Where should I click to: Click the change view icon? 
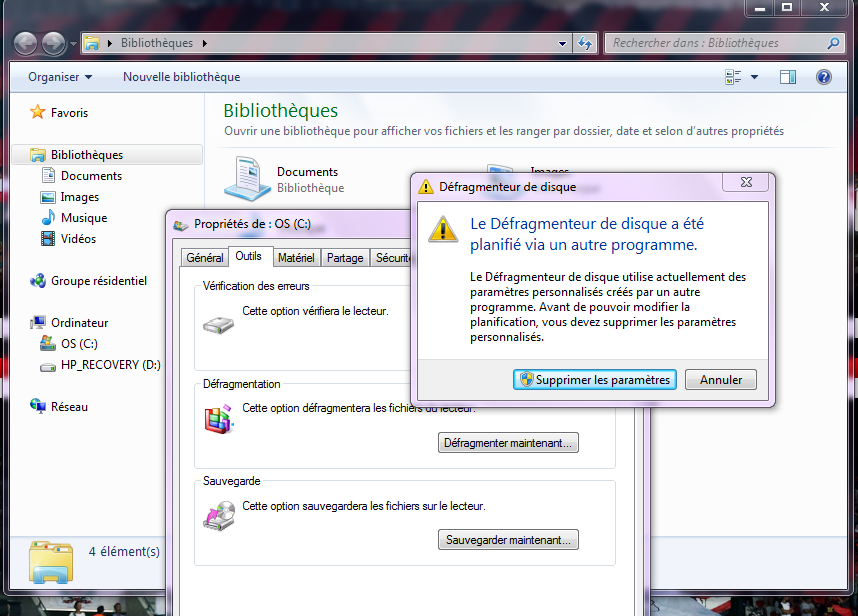(x=733, y=77)
